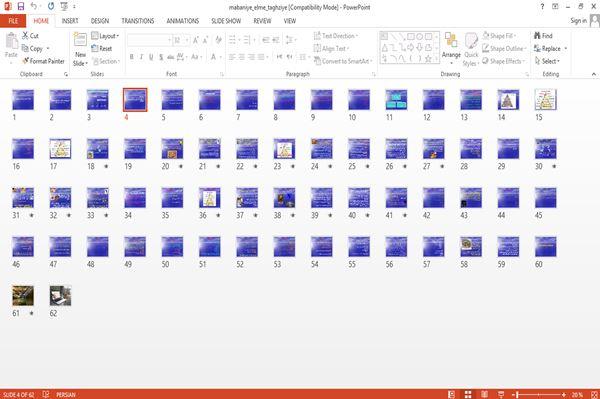This screenshot has height=399, width=600.
Task: Switch to Normal view in status bar
Action: pos(452,394)
